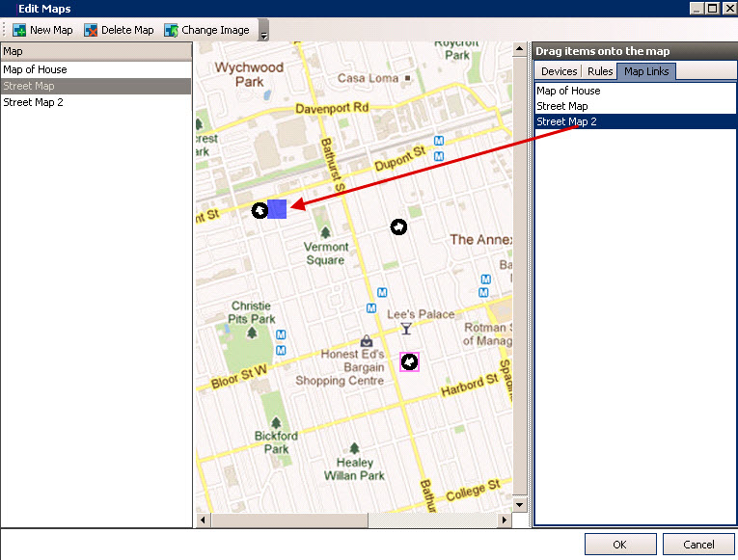
Task: Select Map of House in the Map Links list
Action: pos(636,91)
